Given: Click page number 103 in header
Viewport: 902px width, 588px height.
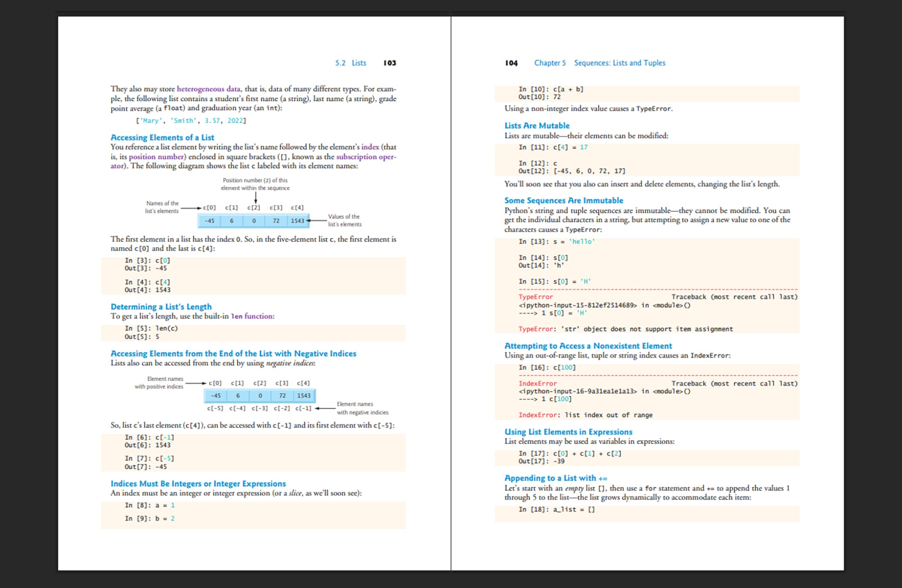Looking at the screenshot, I should pos(390,63).
